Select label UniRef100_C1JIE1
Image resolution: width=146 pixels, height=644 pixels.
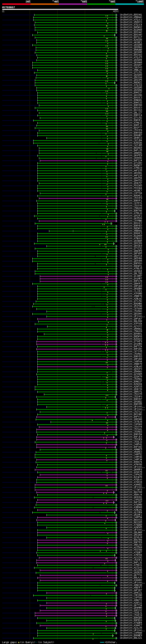coord(131,291)
